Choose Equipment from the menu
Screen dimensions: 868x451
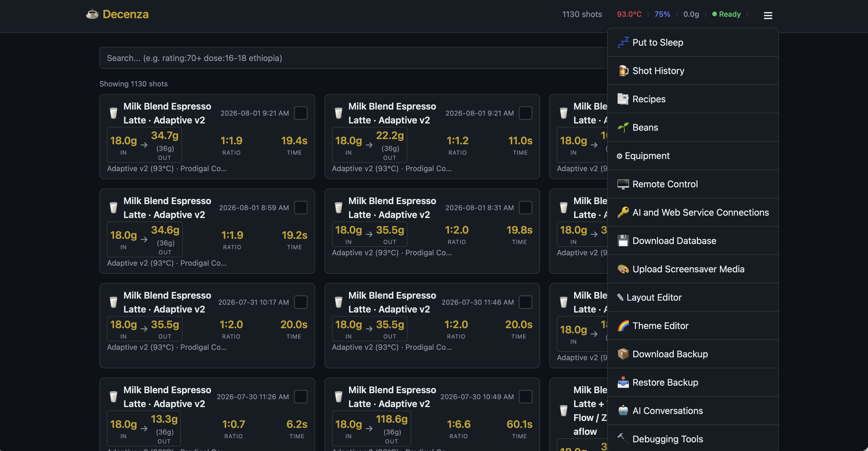pyautogui.click(x=693, y=156)
